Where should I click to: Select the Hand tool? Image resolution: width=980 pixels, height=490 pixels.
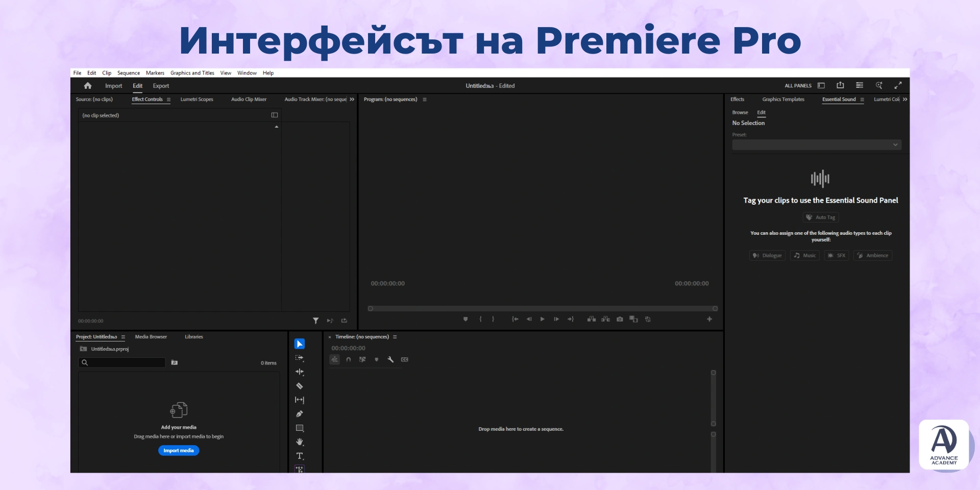point(299,442)
